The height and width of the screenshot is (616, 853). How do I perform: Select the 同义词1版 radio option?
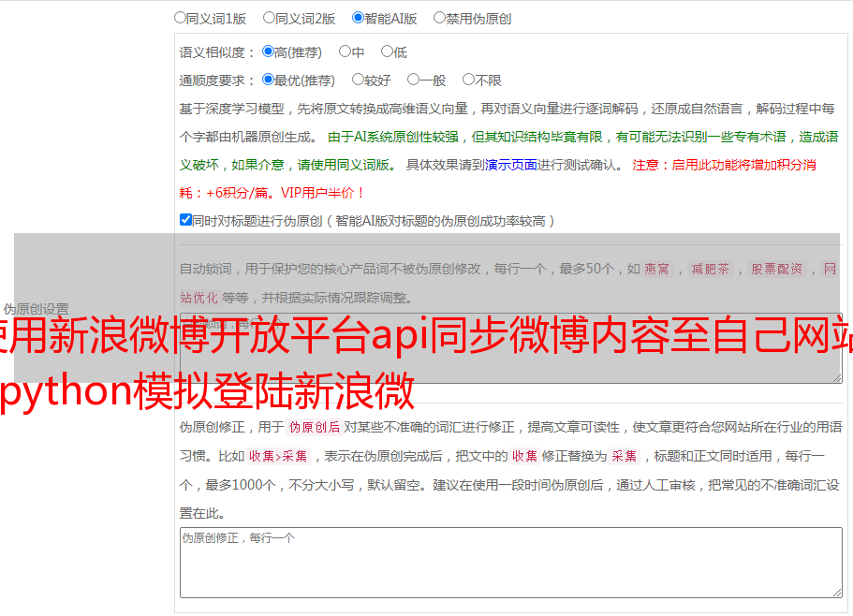coord(180,18)
